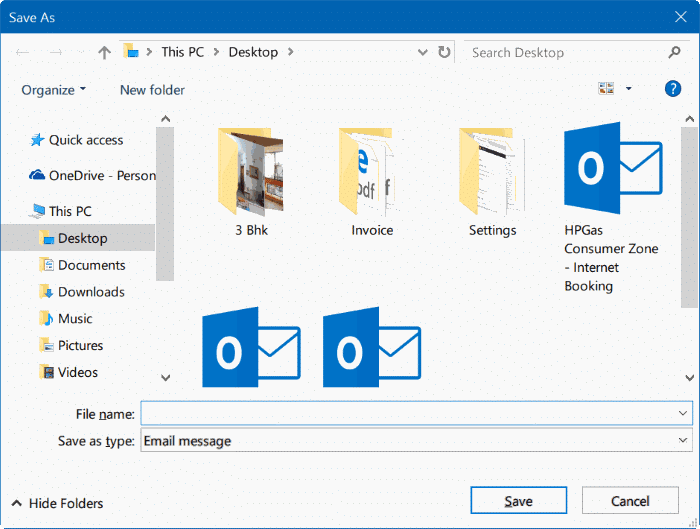
Task: Select This PC in navigation tree
Action: click(x=70, y=211)
